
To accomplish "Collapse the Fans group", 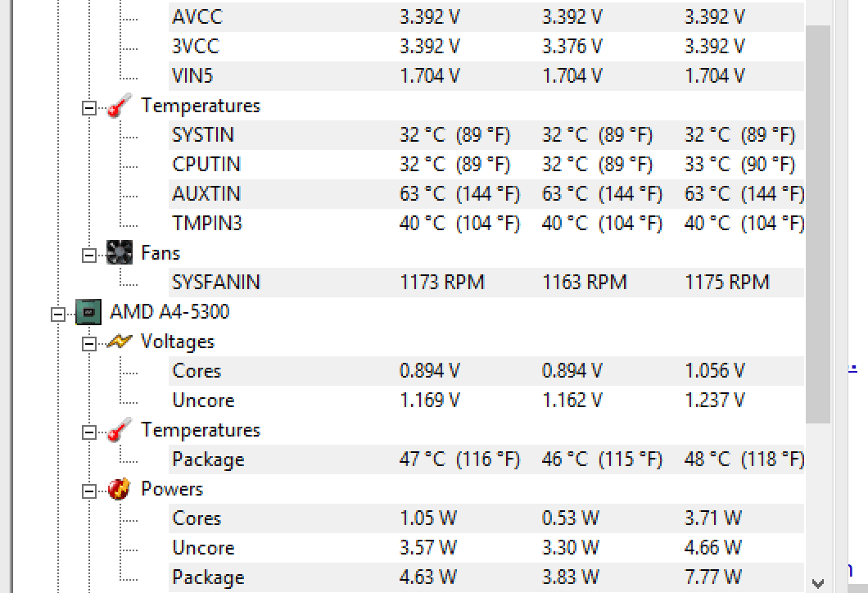I will pyautogui.click(x=88, y=256).
